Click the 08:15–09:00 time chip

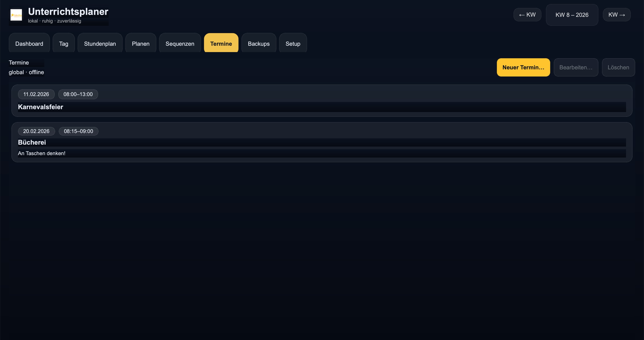[x=78, y=131]
